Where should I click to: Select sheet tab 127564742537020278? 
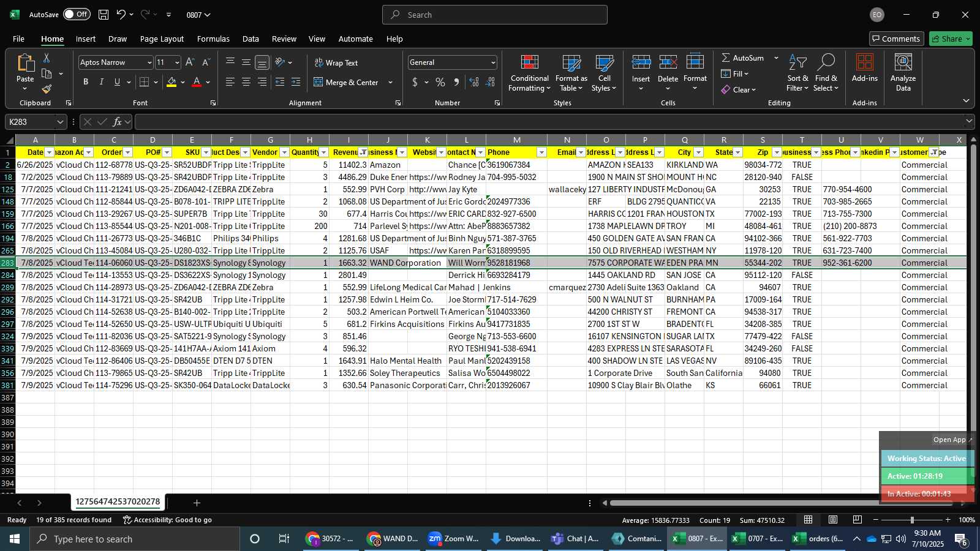coord(118,502)
